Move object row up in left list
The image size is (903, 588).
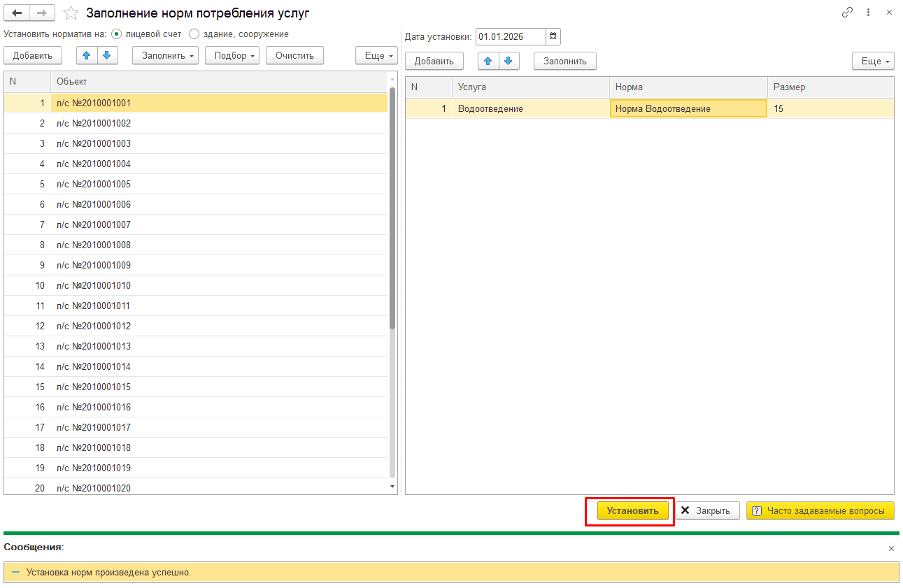point(87,55)
